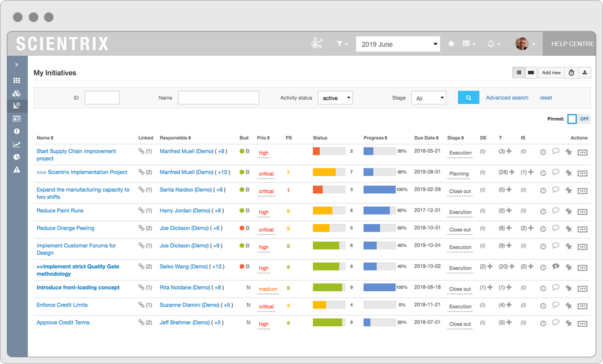The image size is (603, 364).
Task: Open comments for Implement strict Quality Gate methodology
Action: [x=555, y=267]
